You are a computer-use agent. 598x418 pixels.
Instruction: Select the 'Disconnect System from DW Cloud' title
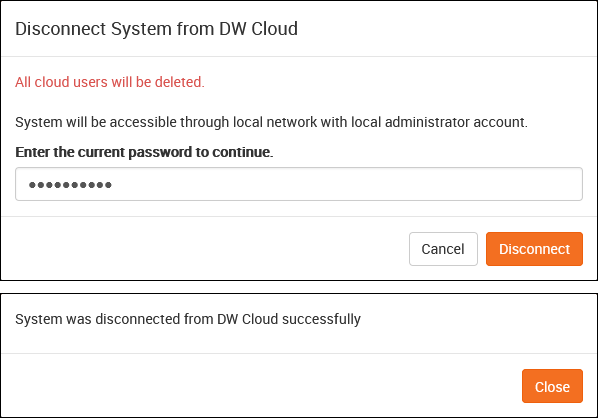pos(156,29)
